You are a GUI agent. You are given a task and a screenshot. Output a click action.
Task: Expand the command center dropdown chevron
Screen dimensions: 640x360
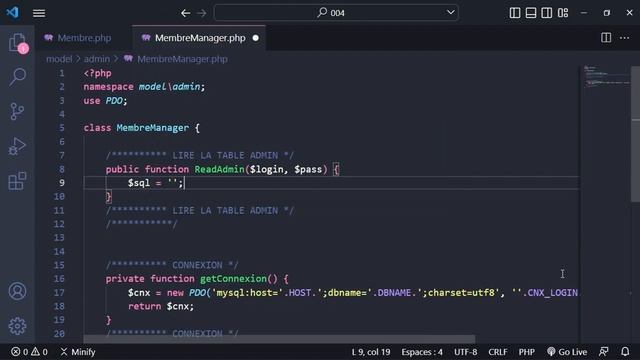click(x=451, y=12)
